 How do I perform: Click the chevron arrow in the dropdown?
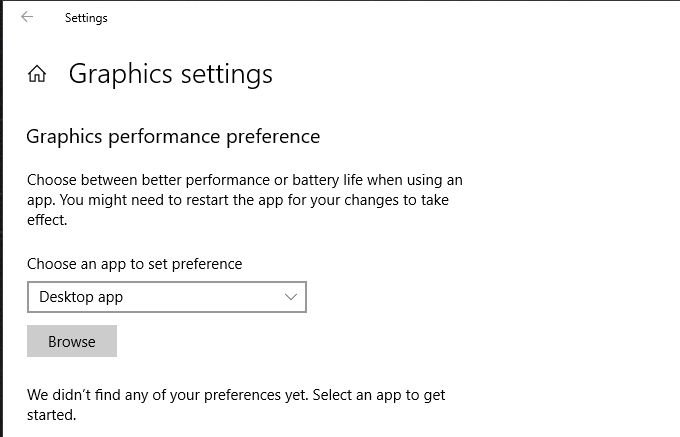tap(291, 297)
